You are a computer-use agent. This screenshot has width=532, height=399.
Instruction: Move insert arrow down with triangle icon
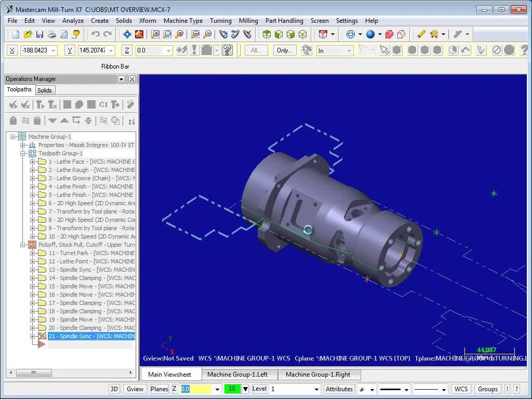52,121
